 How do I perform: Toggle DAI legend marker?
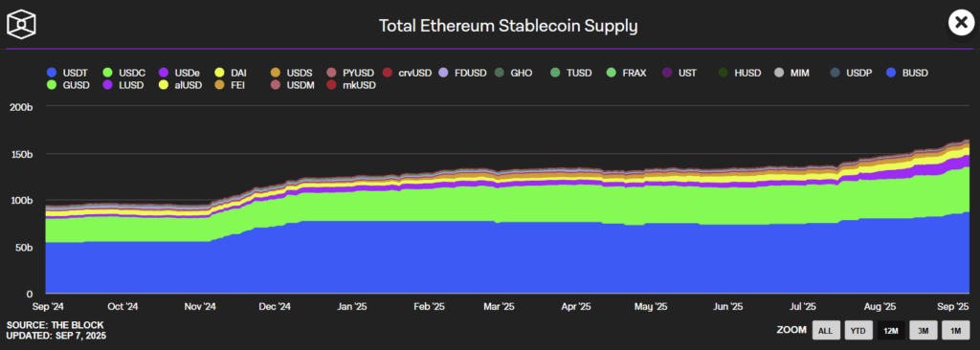pyautogui.click(x=219, y=73)
